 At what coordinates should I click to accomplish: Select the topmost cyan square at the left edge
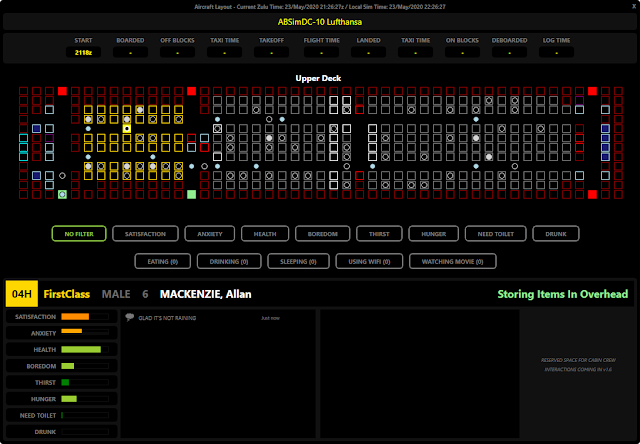click(24, 138)
